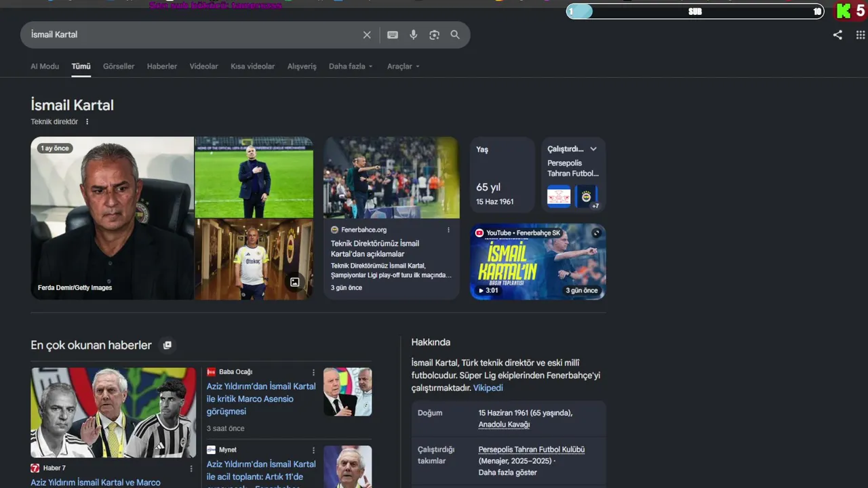The width and height of the screenshot is (868, 488).
Task: Open the three-dot menu for the Baba Ocağı article
Action: (x=313, y=372)
